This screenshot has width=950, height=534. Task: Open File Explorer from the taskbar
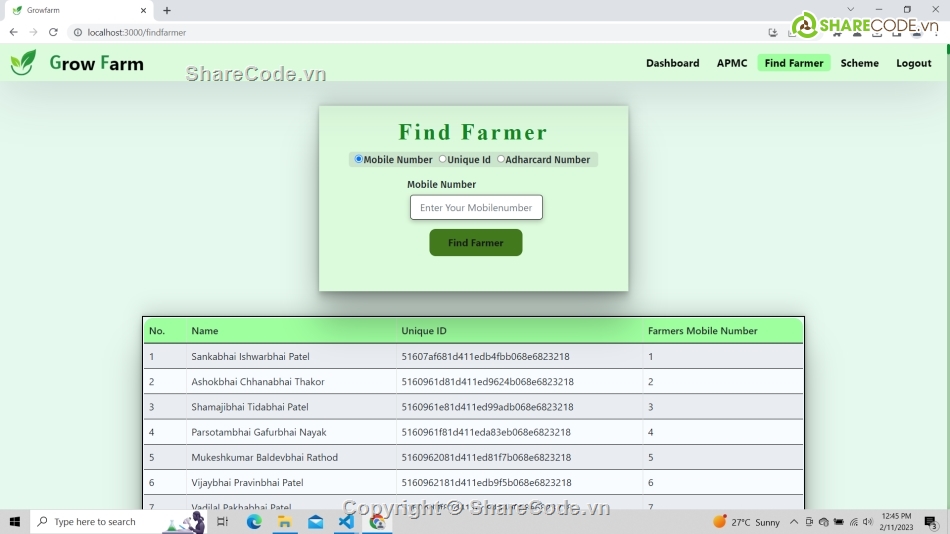click(285, 522)
